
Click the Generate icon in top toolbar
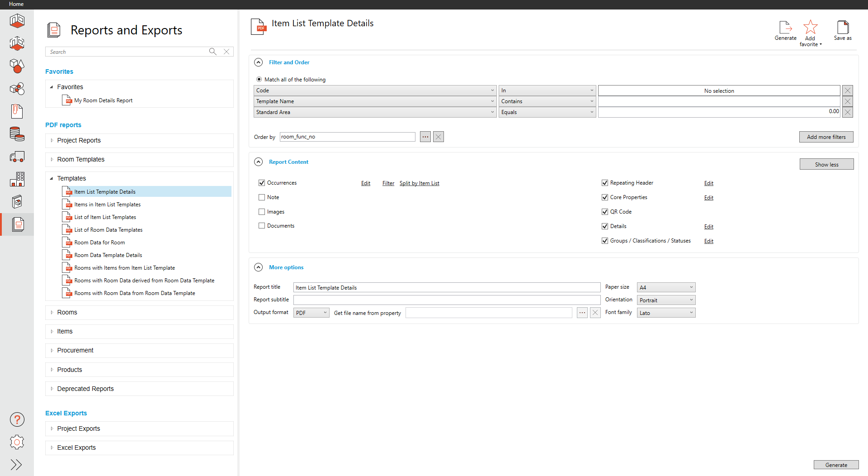point(785,28)
